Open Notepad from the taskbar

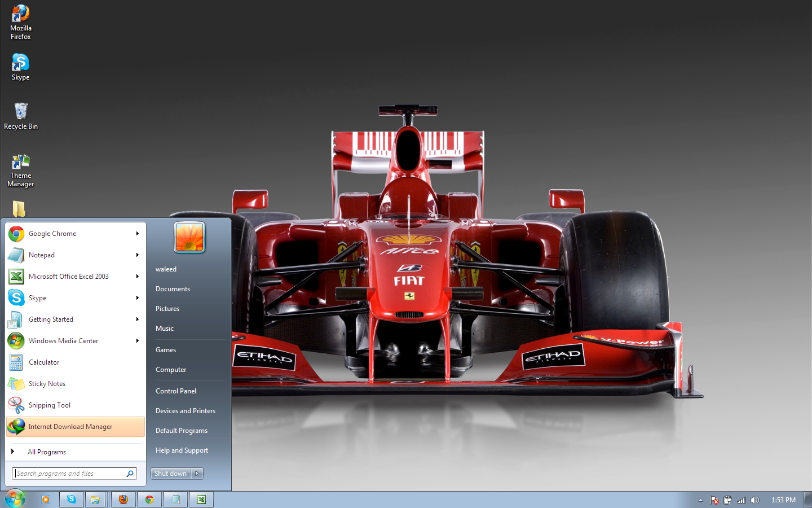pyautogui.click(x=176, y=500)
